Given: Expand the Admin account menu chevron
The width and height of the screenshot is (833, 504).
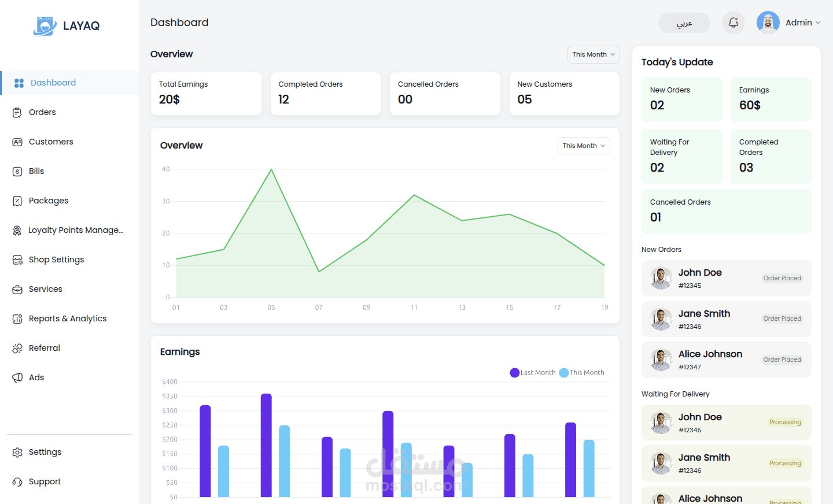Looking at the screenshot, I should [818, 23].
